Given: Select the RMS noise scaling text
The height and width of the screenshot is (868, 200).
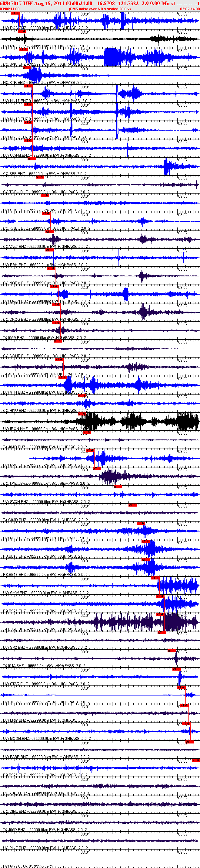Looking at the screenshot, I should (100, 9).
